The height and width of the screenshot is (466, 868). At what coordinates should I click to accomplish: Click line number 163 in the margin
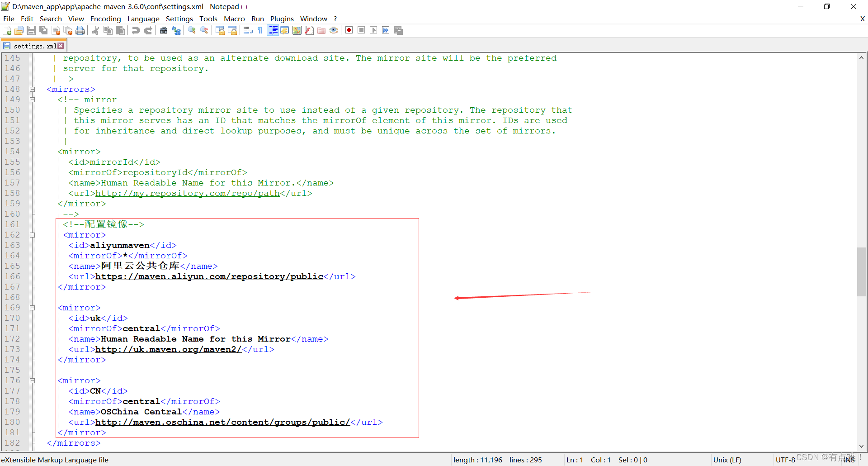click(x=13, y=245)
